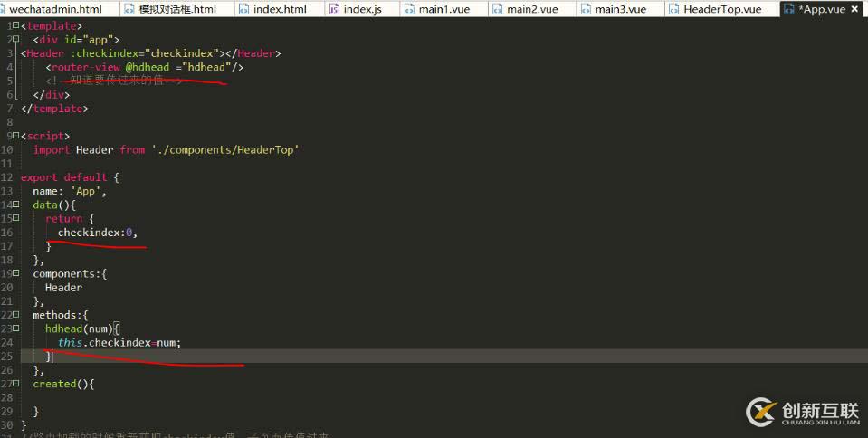Screen dimensions: 868x438
Task: Switch to the wechatadmin.html tab
Action: tap(55, 9)
